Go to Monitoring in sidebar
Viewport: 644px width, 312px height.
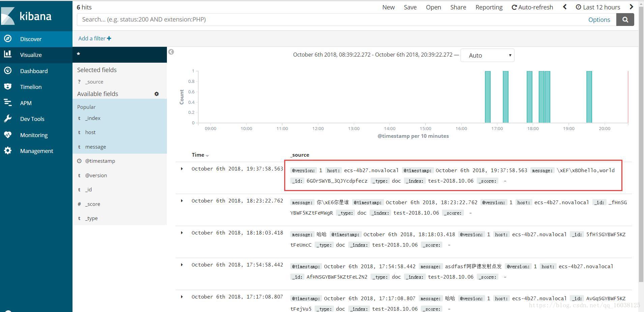pos(36,135)
